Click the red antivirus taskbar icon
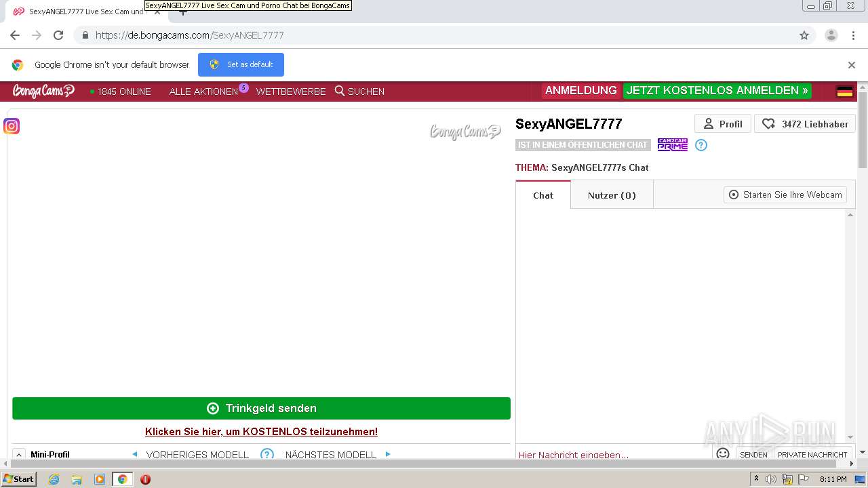 pos(145,479)
